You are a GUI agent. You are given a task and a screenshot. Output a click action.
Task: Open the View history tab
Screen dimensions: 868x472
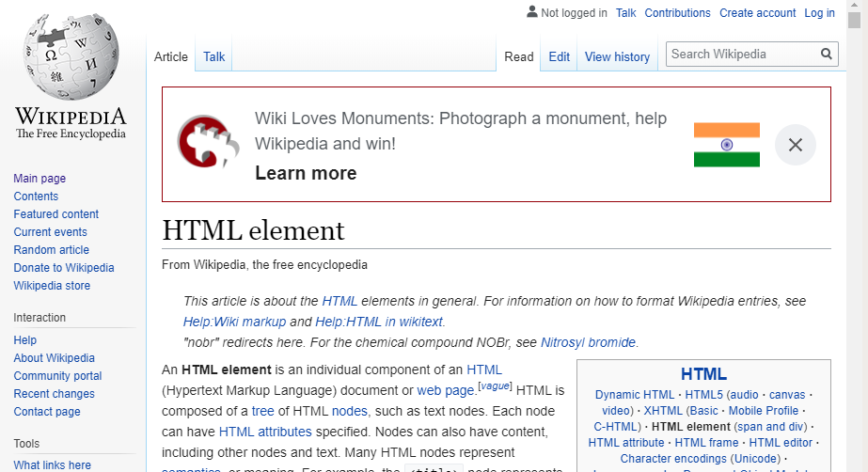click(x=617, y=56)
